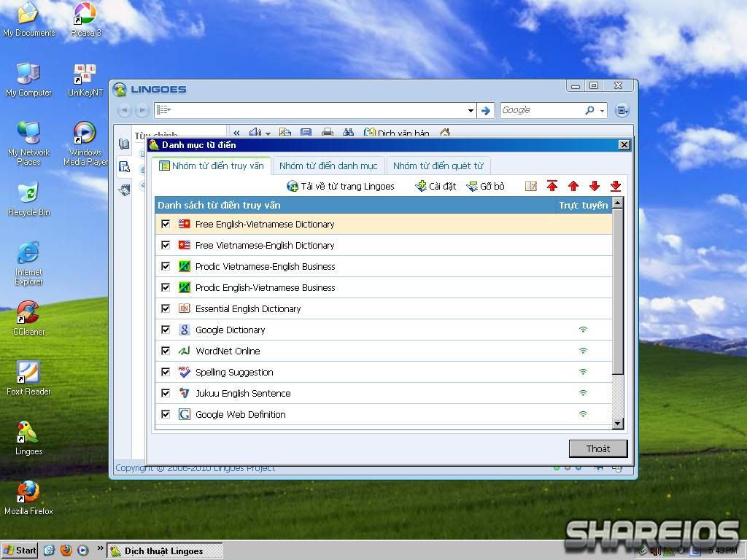
Task: Click Gỡ bỏ to remove dictionary
Action: (485, 186)
